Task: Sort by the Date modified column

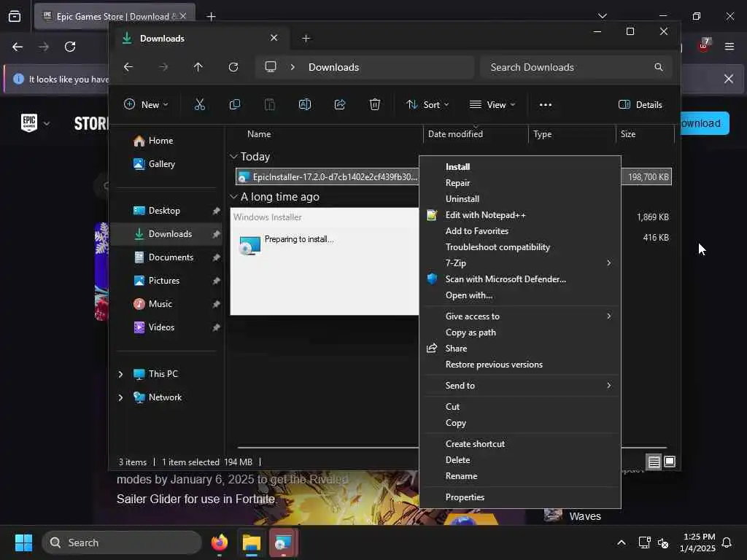Action: (x=476, y=134)
